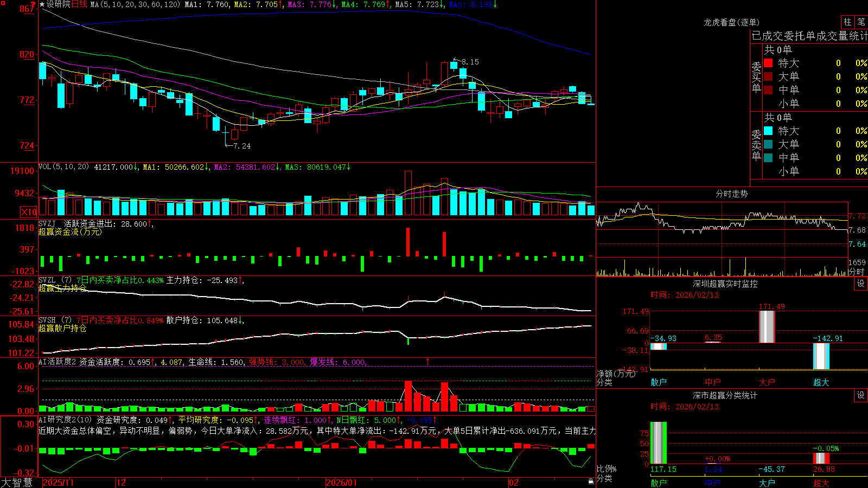Viewport: 868px width, 488px height.
Task: Click the X10 volume scale icon
Action: coord(29,212)
